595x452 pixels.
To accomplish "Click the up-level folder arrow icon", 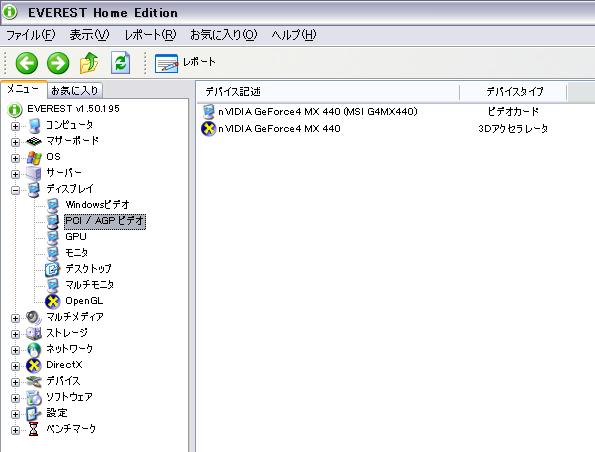I will pos(89,63).
